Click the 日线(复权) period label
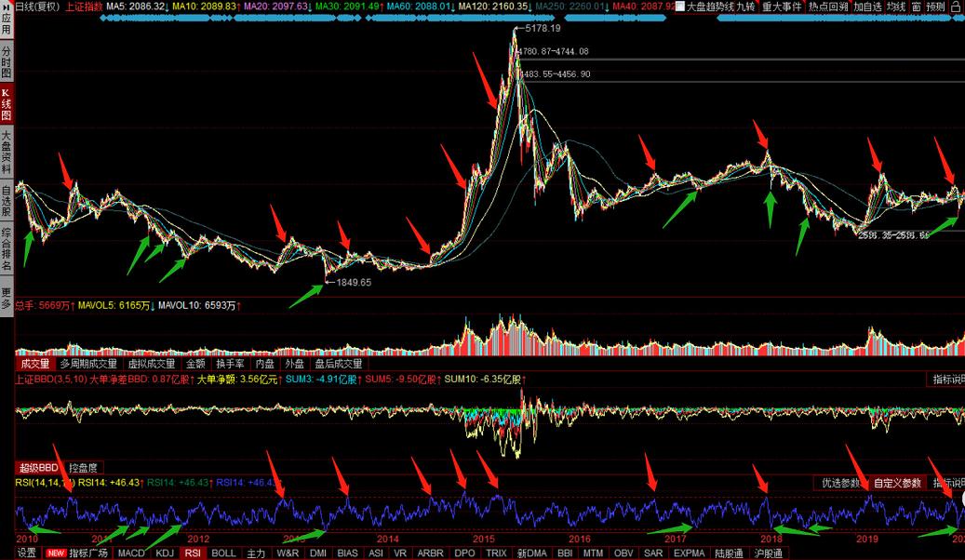 point(37,7)
